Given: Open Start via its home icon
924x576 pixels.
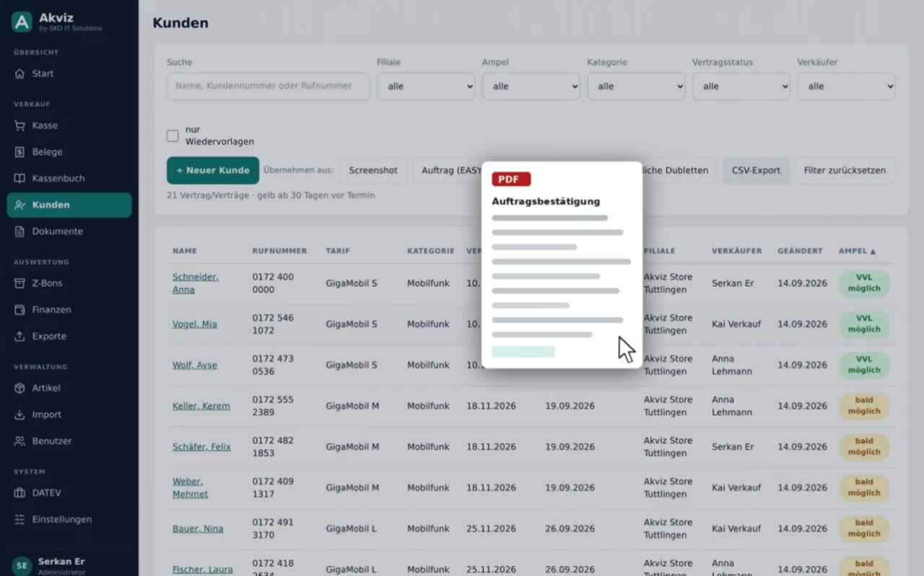Looking at the screenshot, I should [19, 74].
